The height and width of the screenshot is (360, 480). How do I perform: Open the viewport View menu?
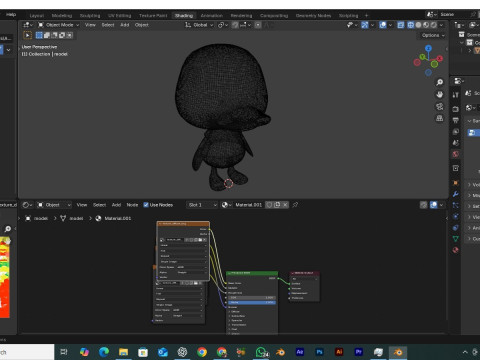90,25
